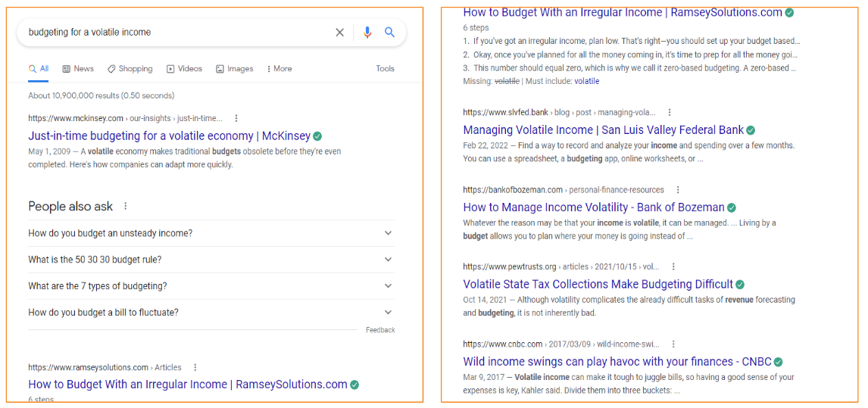Open options for the pewtrusts.org result

[x=673, y=266]
